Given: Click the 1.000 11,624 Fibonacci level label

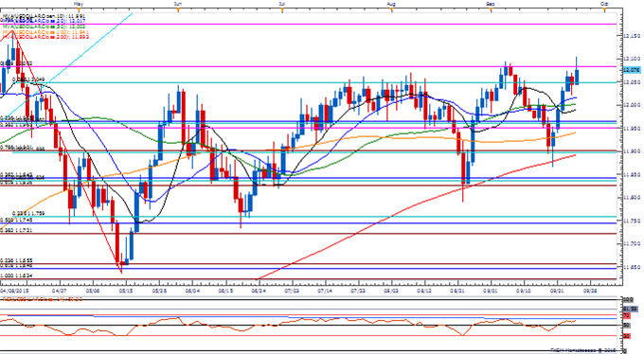Looking at the screenshot, I should coord(16,276).
